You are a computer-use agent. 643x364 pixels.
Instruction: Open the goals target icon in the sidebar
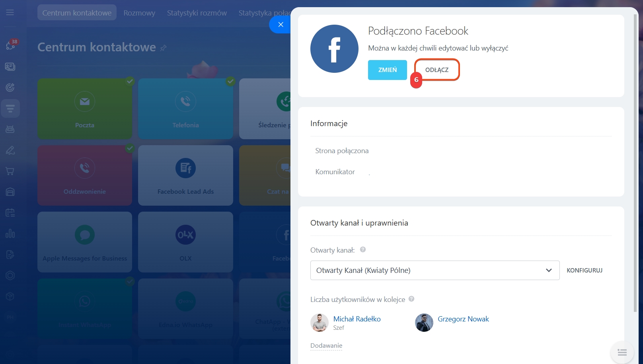[10, 88]
